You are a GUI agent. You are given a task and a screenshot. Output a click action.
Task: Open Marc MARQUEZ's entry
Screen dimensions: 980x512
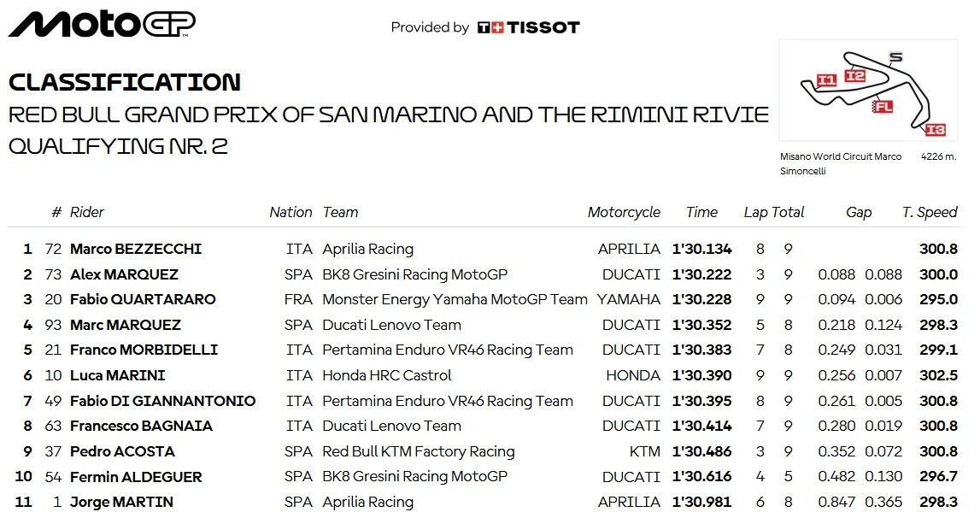125,325
